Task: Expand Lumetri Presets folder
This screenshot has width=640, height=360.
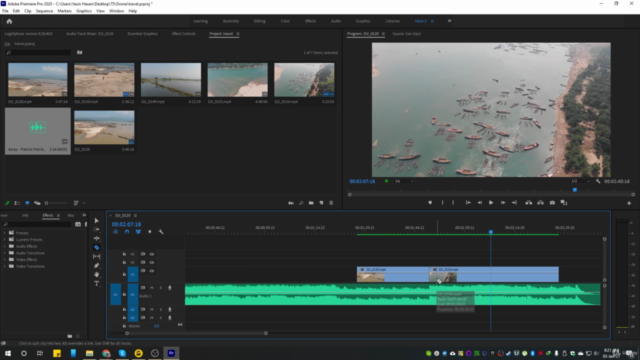Action: pyautogui.click(x=5, y=240)
